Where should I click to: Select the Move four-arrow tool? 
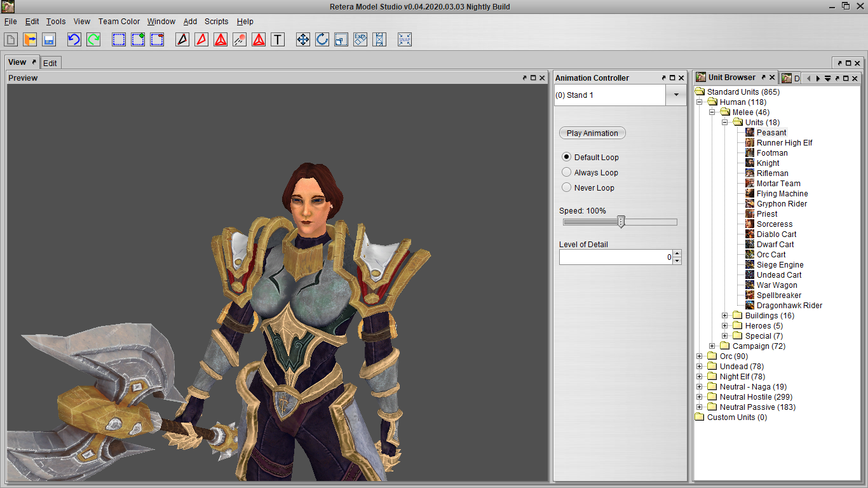[x=303, y=39]
